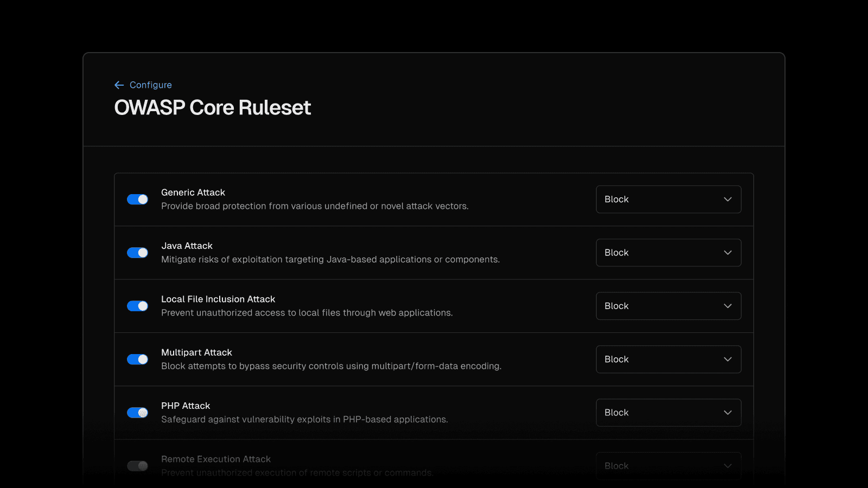The width and height of the screenshot is (868, 488).
Task: Click the chevron in the PHP Attack dropdown
Action: (727, 413)
